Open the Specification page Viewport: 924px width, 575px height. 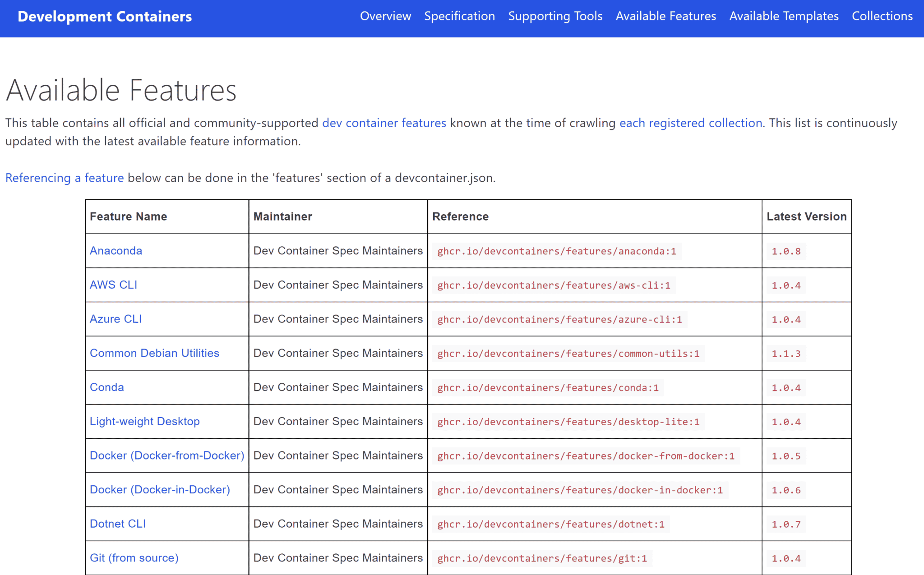(459, 16)
